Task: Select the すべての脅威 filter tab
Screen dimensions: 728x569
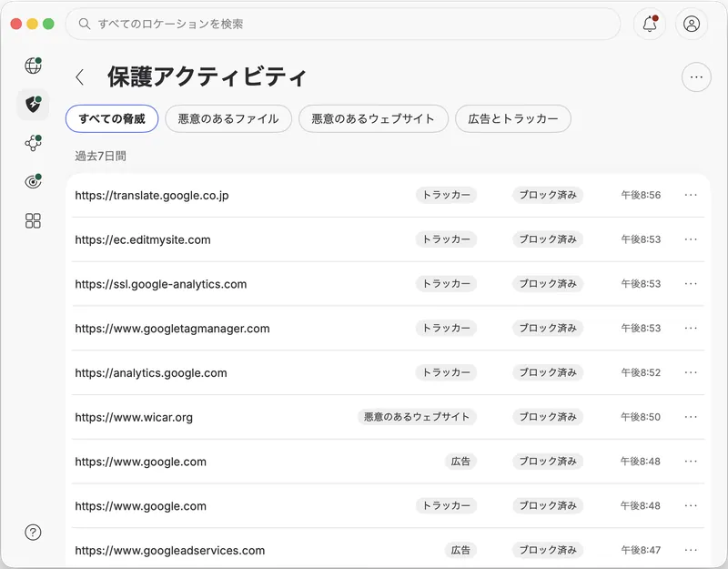Action: (x=112, y=119)
